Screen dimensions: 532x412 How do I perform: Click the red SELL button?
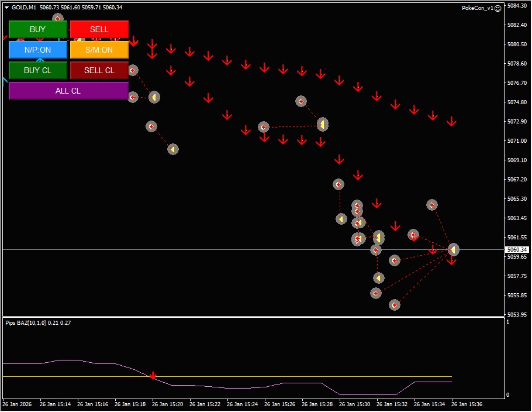[99, 29]
